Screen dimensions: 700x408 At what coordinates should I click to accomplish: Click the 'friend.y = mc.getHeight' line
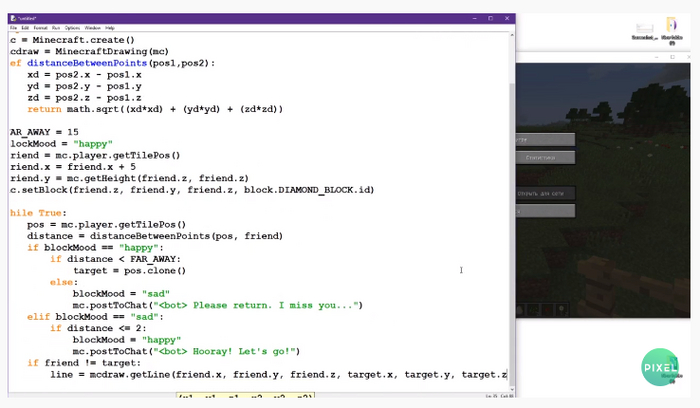(x=129, y=179)
